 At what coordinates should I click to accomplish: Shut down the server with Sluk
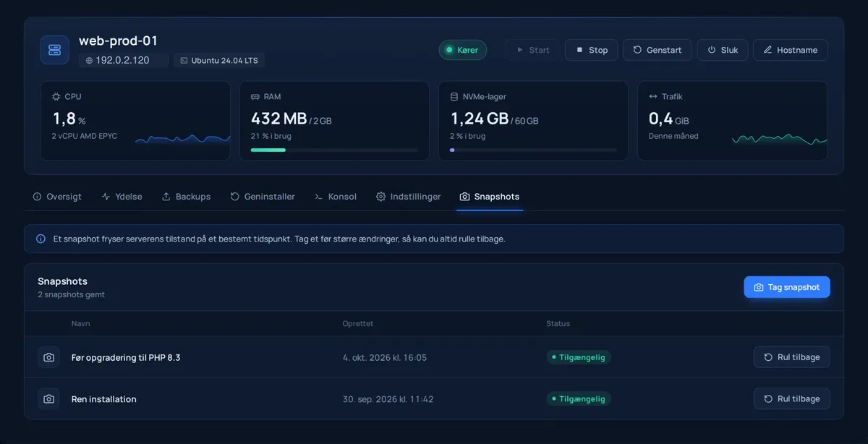(723, 50)
